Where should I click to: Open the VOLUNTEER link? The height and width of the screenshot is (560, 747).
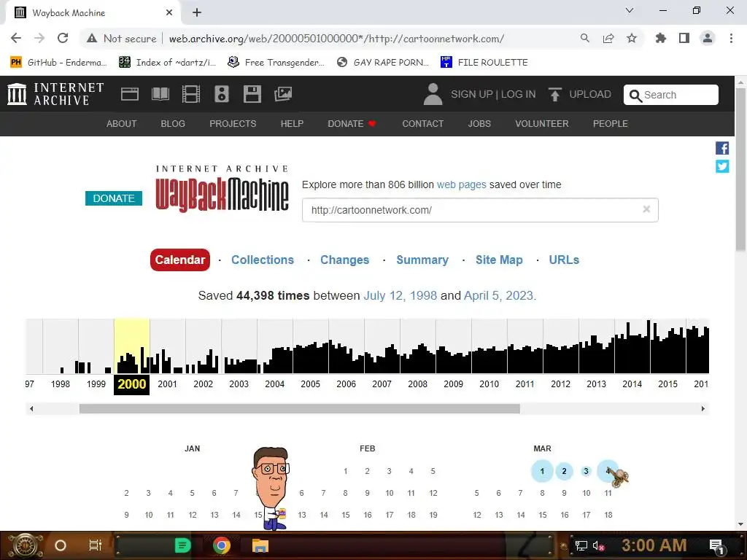click(x=542, y=124)
